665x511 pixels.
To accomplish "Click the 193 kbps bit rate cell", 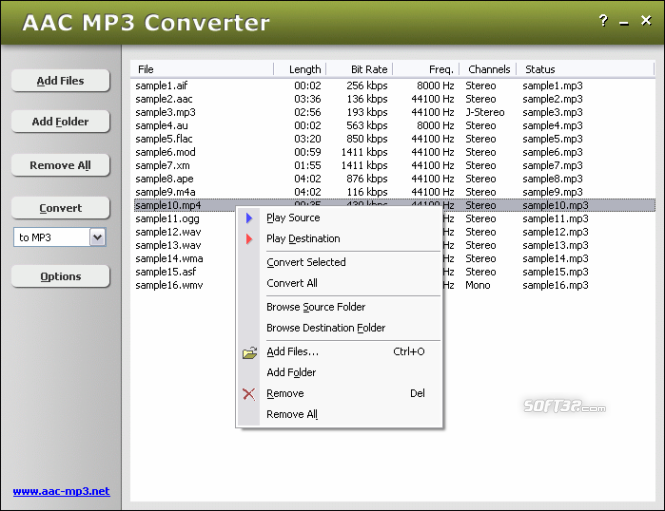I will [x=367, y=112].
